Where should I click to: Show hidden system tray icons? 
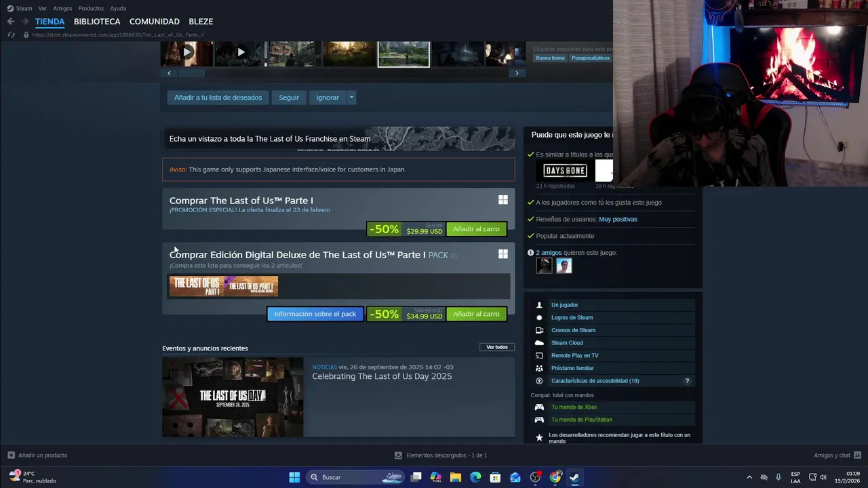click(749, 477)
